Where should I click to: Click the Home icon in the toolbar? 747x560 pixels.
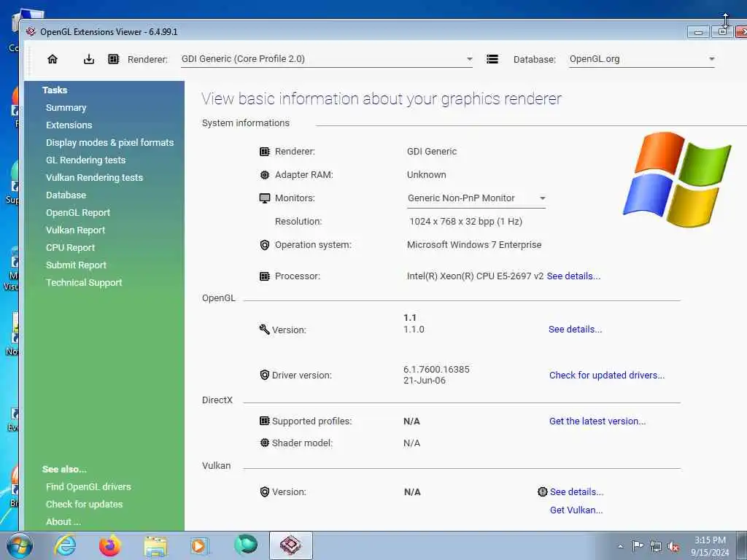(53, 59)
